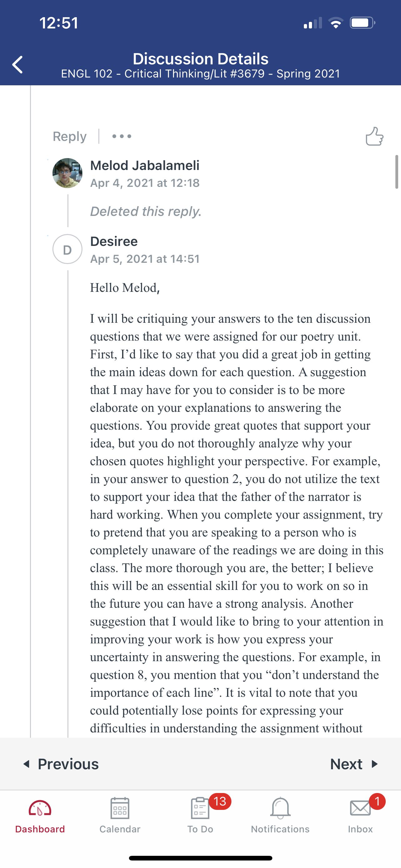Tap the 'Deleted this reply.' message
The width and height of the screenshot is (401, 868).
146,211
